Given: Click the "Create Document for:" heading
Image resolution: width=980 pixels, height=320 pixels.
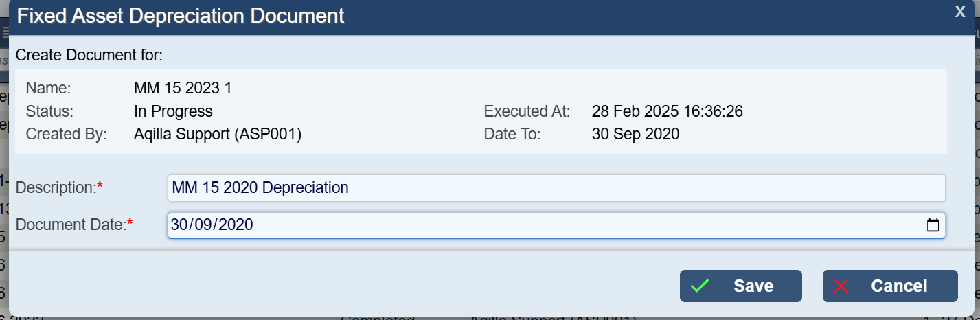Looking at the screenshot, I should coord(89,54).
